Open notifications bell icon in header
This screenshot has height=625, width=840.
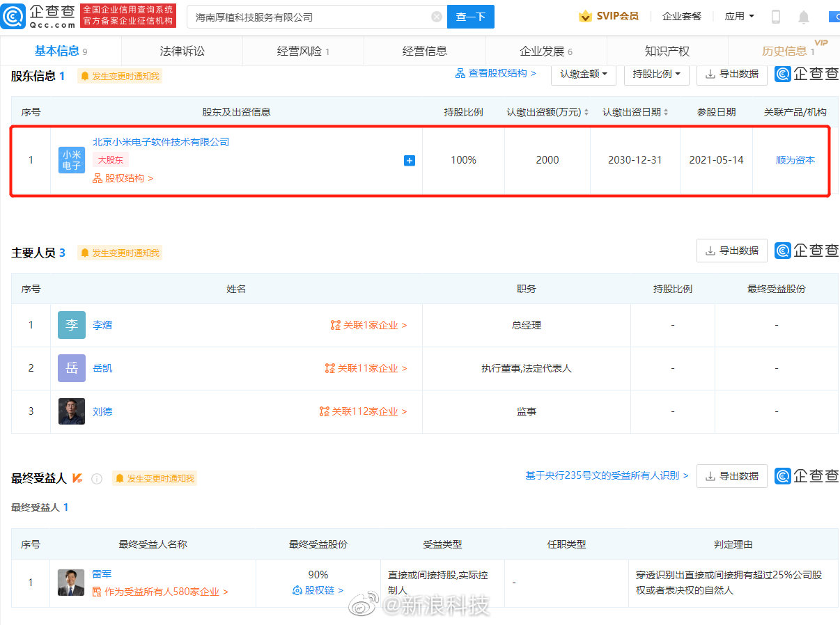coord(804,17)
